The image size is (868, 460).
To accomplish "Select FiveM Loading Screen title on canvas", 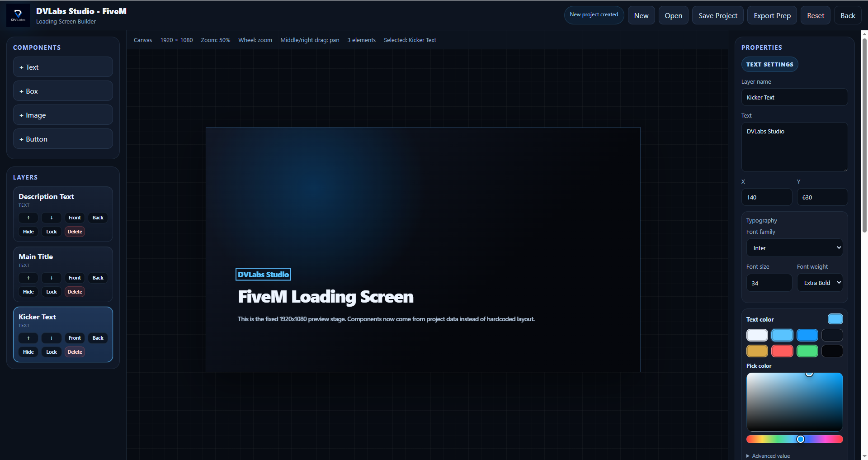I will [325, 297].
